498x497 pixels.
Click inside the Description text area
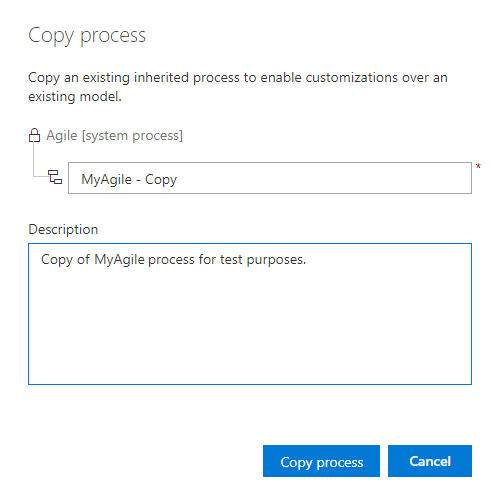pyautogui.click(x=250, y=314)
